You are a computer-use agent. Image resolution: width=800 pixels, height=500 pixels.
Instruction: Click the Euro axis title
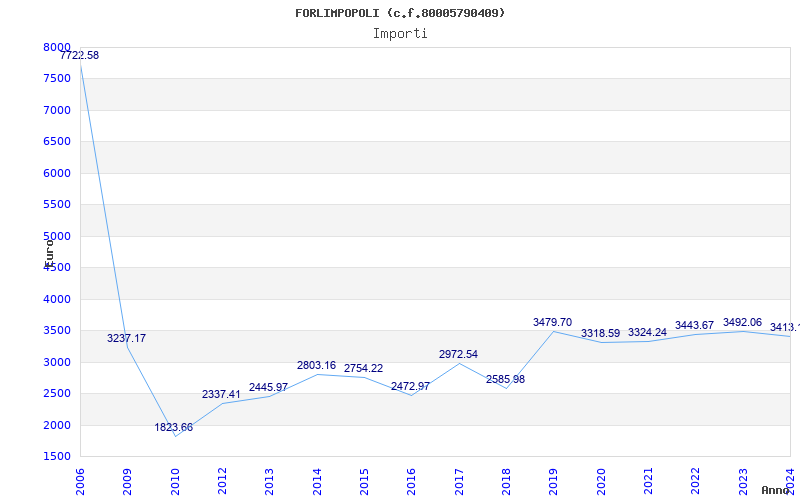(49, 252)
